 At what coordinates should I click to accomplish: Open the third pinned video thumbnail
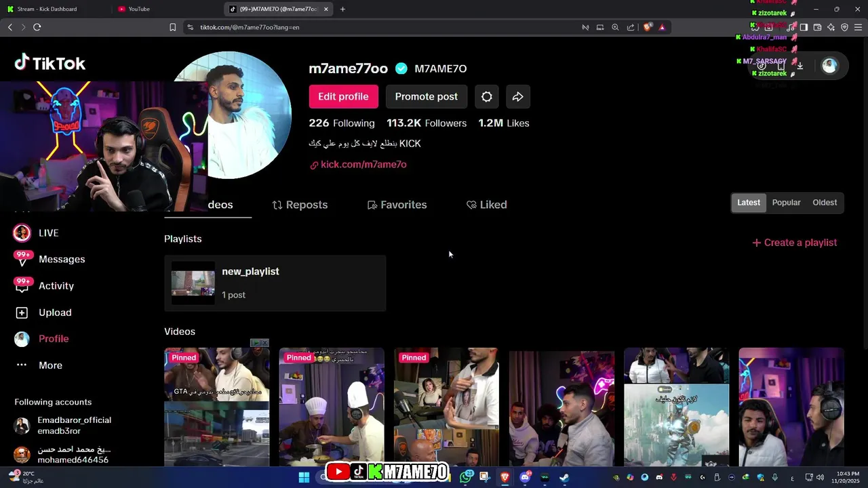click(446, 407)
